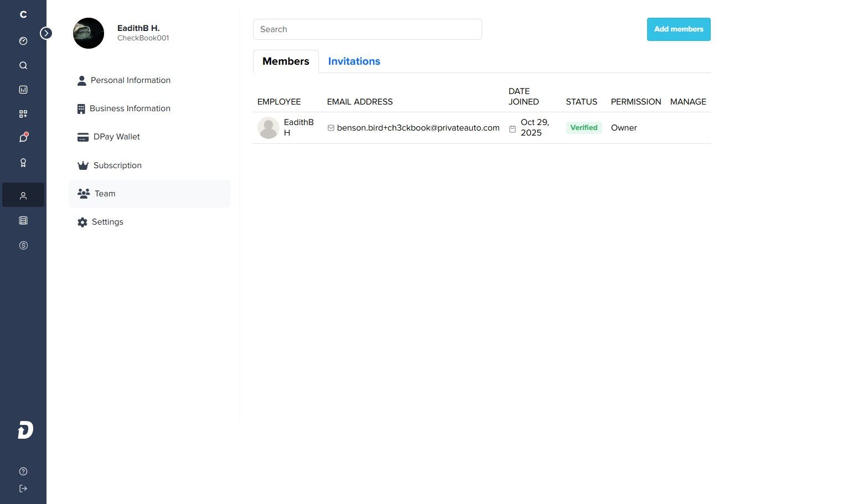Open the DPay Wallet section
This screenshot has height=504, width=853.
point(116,137)
